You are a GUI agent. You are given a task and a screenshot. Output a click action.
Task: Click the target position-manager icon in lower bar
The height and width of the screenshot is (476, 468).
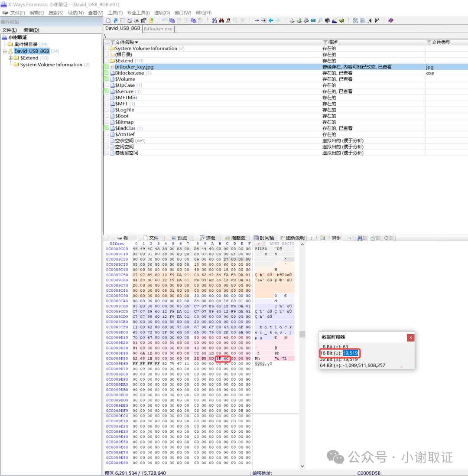(x=389, y=238)
